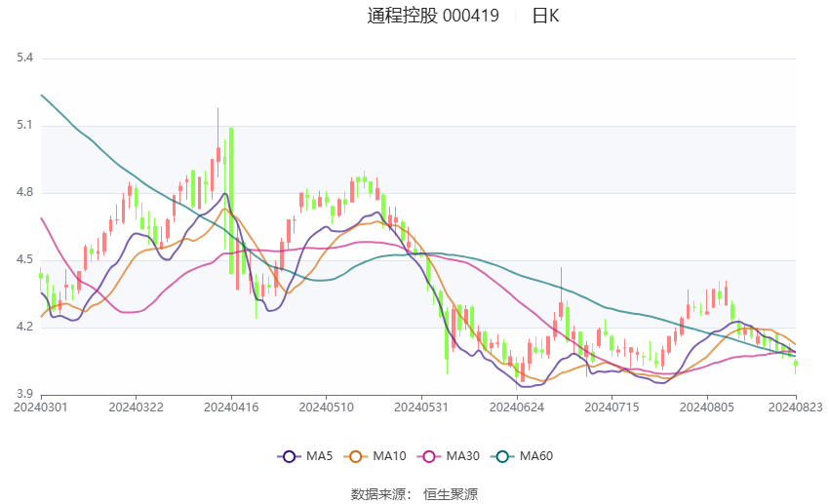Toggle the MA30 legend marker
This screenshot has width=829, height=504.
coord(429,456)
